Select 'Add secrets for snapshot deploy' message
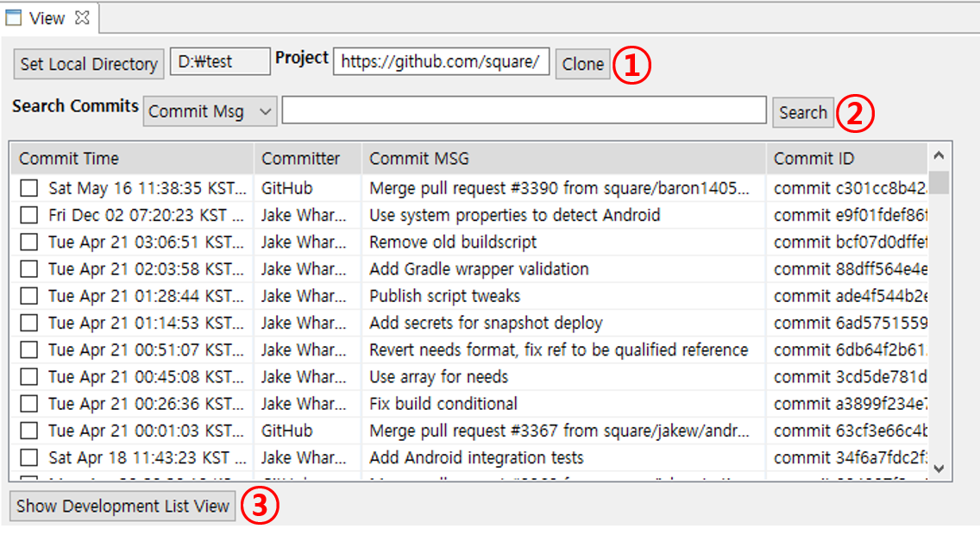Image resolution: width=980 pixels, height=554 pixels. point(486,323)
